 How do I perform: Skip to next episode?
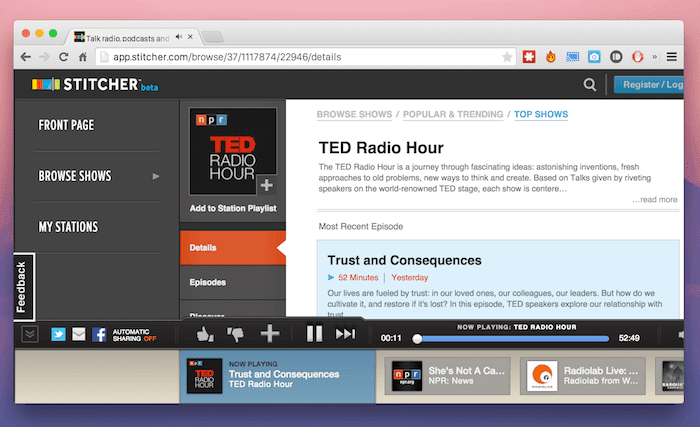(x=346, y=334)
